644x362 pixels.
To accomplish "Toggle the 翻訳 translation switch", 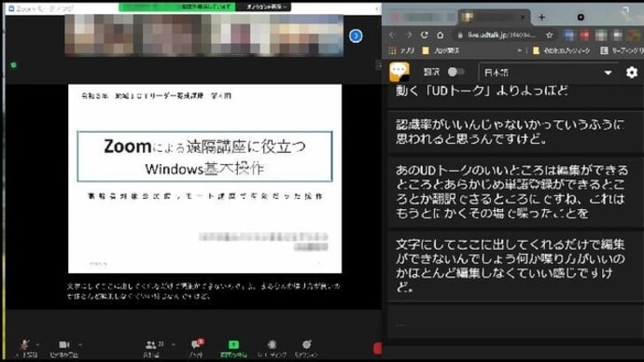I will coord(455,72).
